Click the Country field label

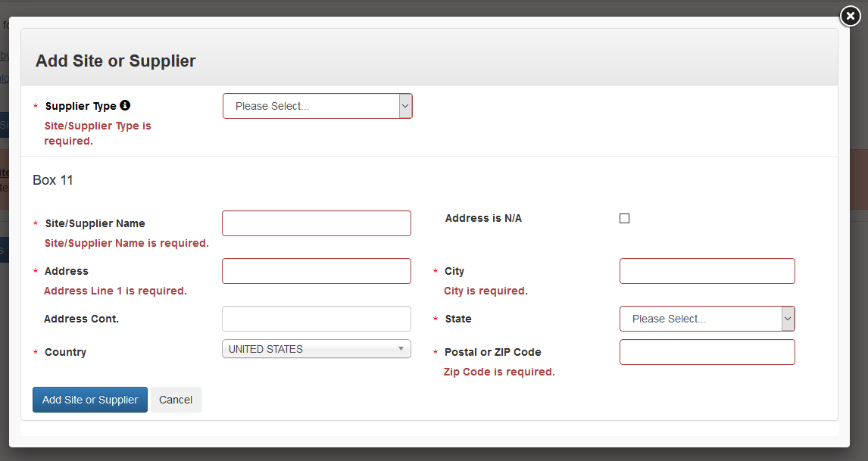(x=65, y=352)
